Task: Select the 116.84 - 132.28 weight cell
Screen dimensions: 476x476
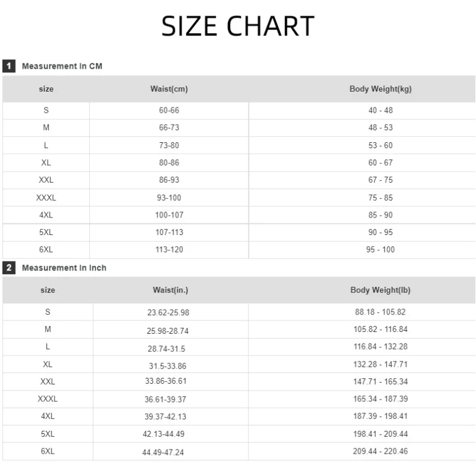Action: (x=380, y=346)
